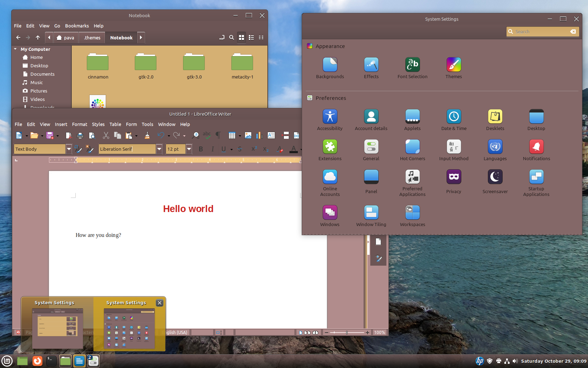Image resolution: width=588 pixels, height=368 pixels.
Task: Open Desklets preferences
Action: pyautogui.click(x=495, y=120)
